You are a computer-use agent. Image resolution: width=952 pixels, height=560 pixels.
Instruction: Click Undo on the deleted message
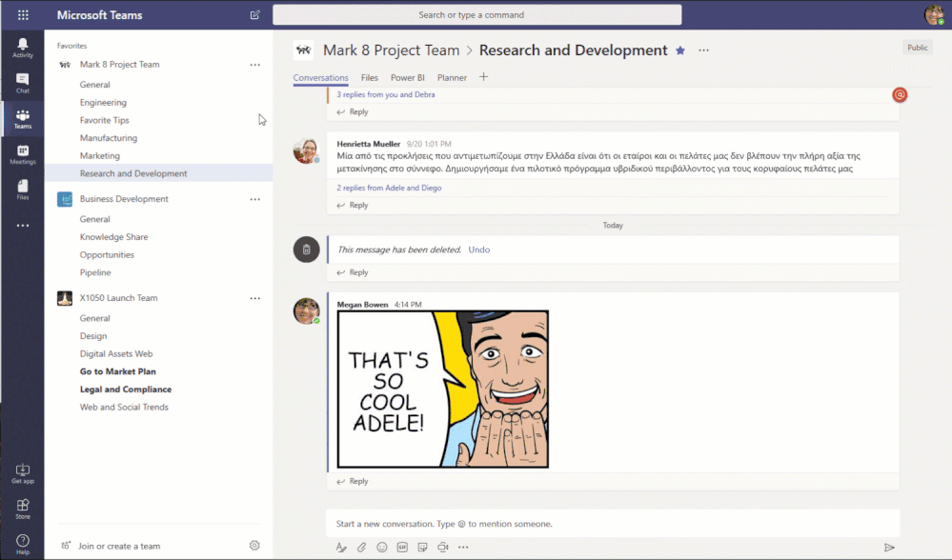click(479, 250)
